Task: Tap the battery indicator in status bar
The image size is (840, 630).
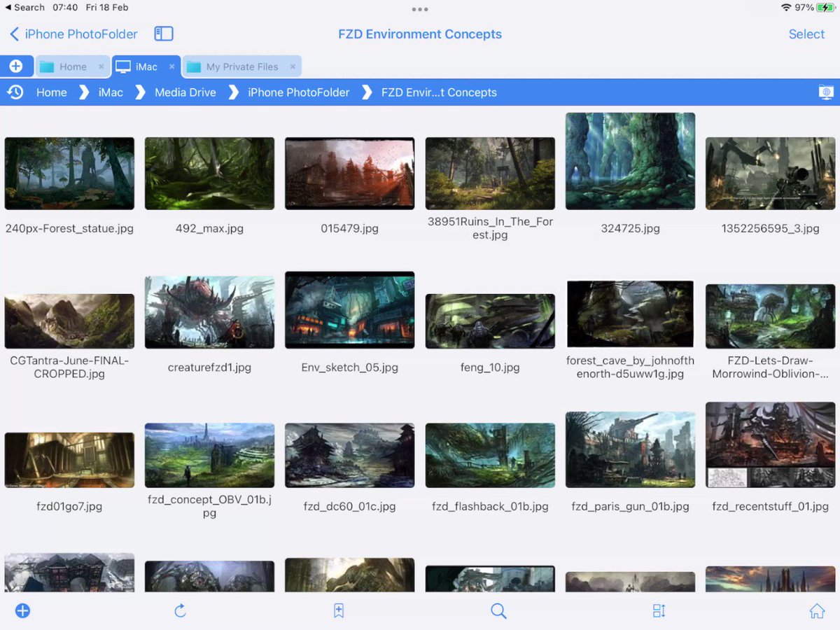Action: 825,8
